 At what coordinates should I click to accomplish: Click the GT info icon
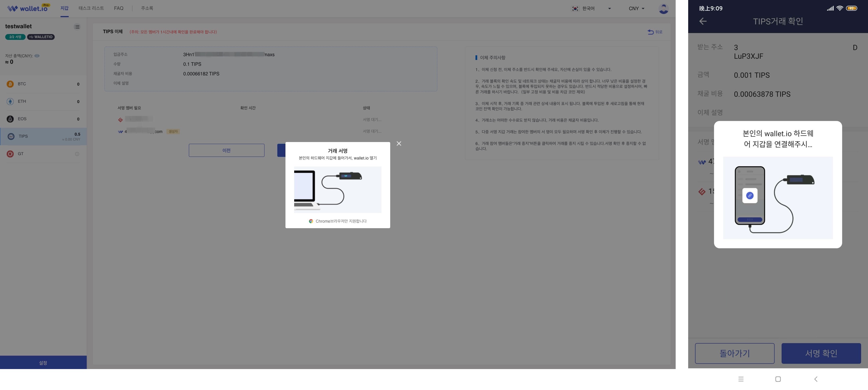(x=77, y=154)
